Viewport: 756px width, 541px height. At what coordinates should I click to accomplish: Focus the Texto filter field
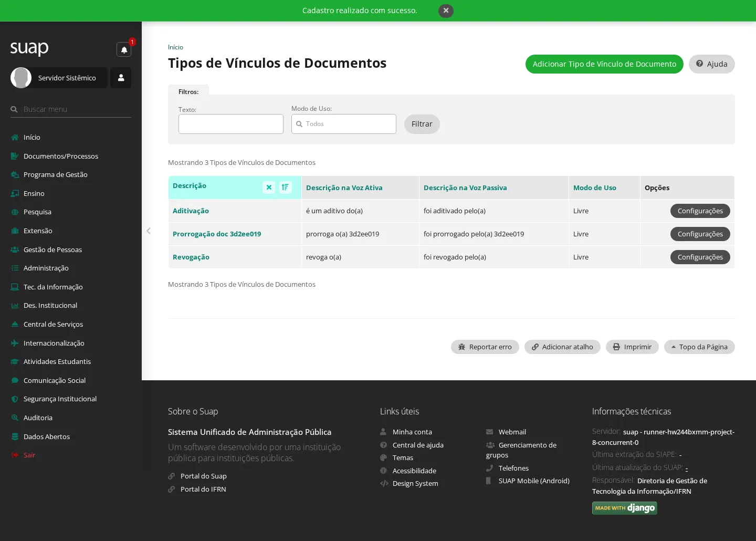pyautogui.click(x=231, y=124)
